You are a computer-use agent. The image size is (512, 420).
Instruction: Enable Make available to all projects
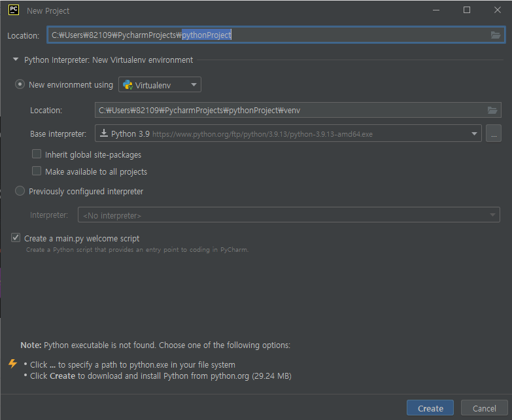37,171
